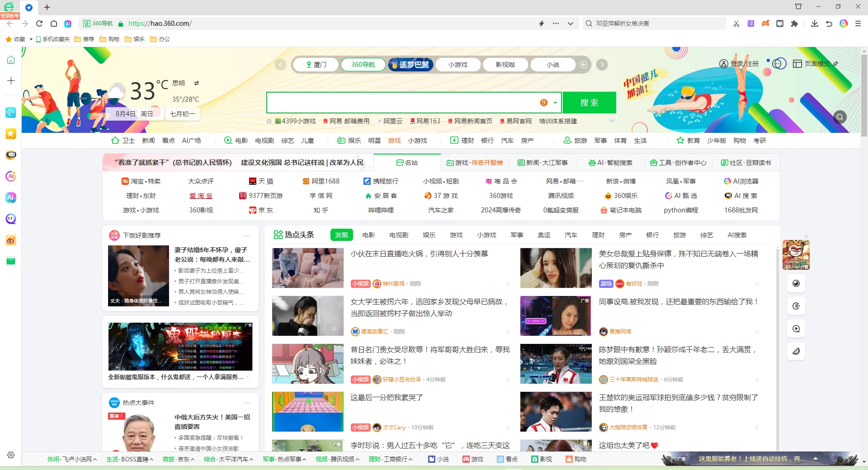Toggle the 页面模式 page mode option
The height and width of the screenshot is (470, 868).
pos(811,64)
